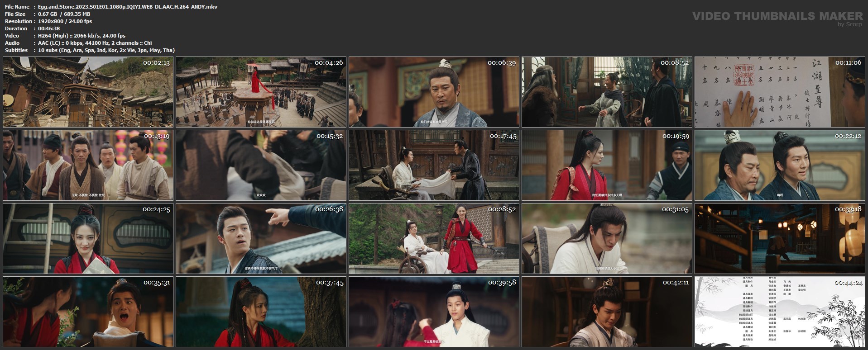
Task: Click the 00:33:18 night lantern thumbnail
Action: [780, 239]
